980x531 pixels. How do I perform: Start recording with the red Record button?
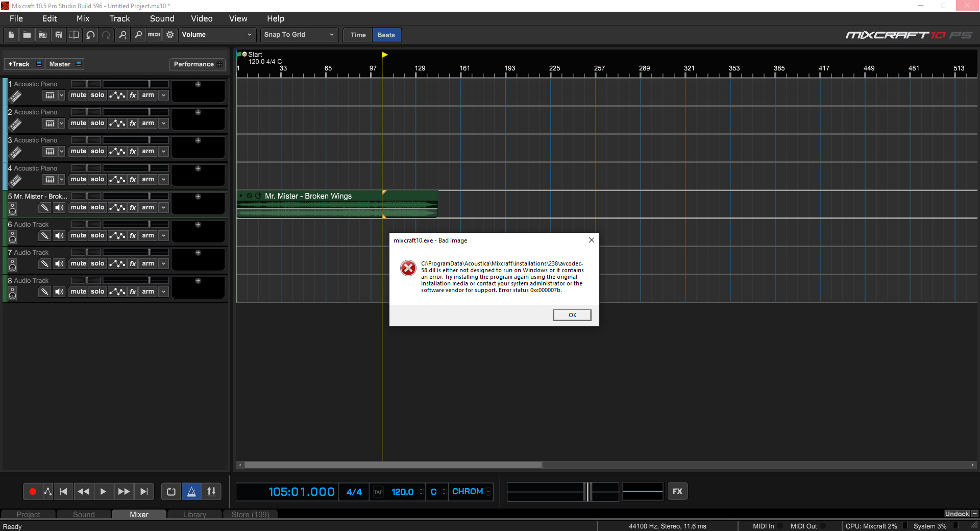point(33,492)
